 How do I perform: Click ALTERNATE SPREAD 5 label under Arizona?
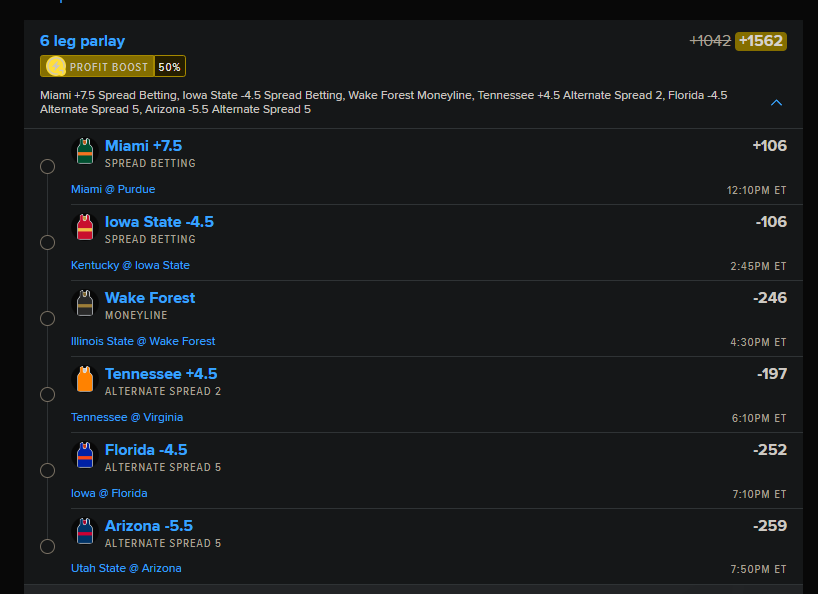[x=163, y=544]
